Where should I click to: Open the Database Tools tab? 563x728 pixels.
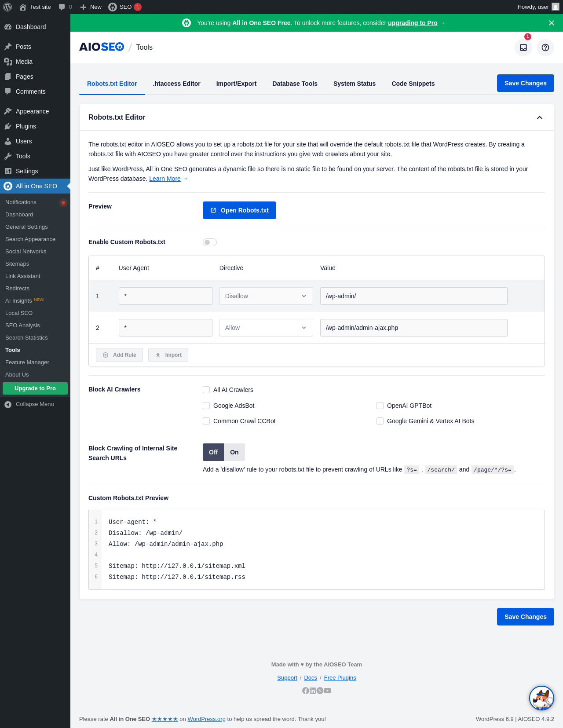295,84
